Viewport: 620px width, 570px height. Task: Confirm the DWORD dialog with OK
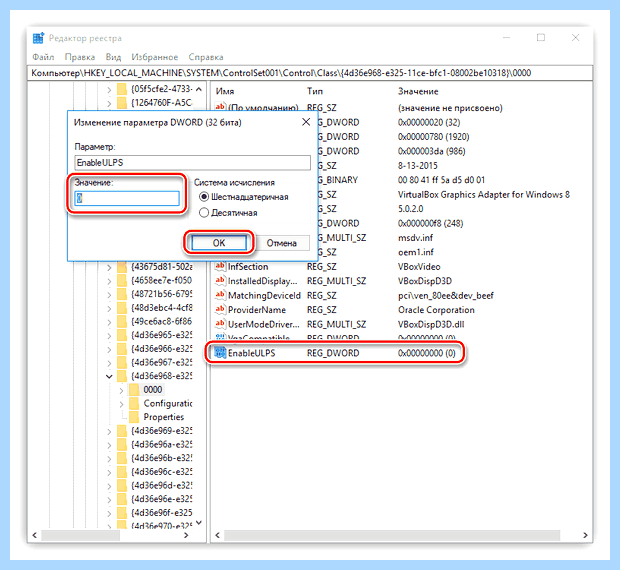pyautogui.click(x=219, y=243)
